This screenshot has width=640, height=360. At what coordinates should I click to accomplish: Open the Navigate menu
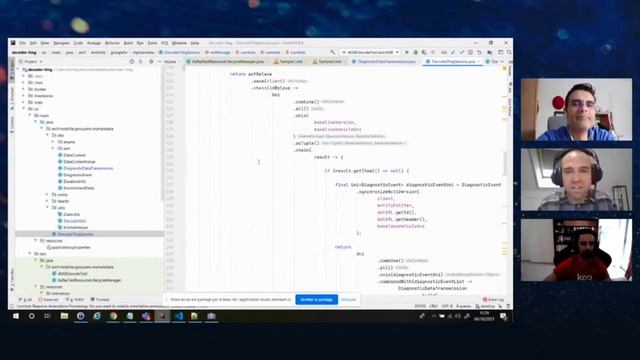pyautogui.click(x=61, y=43)
